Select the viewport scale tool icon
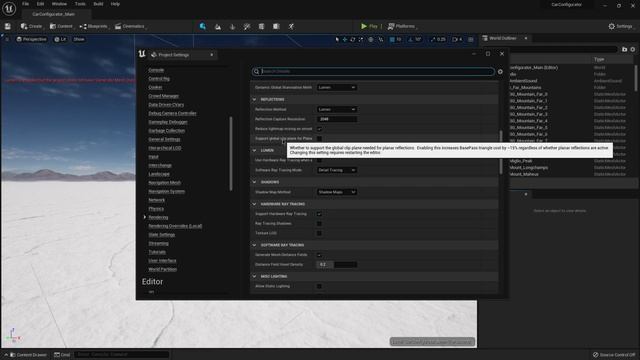The height and width of the screenshot is (360, 640). coord(360,40)
